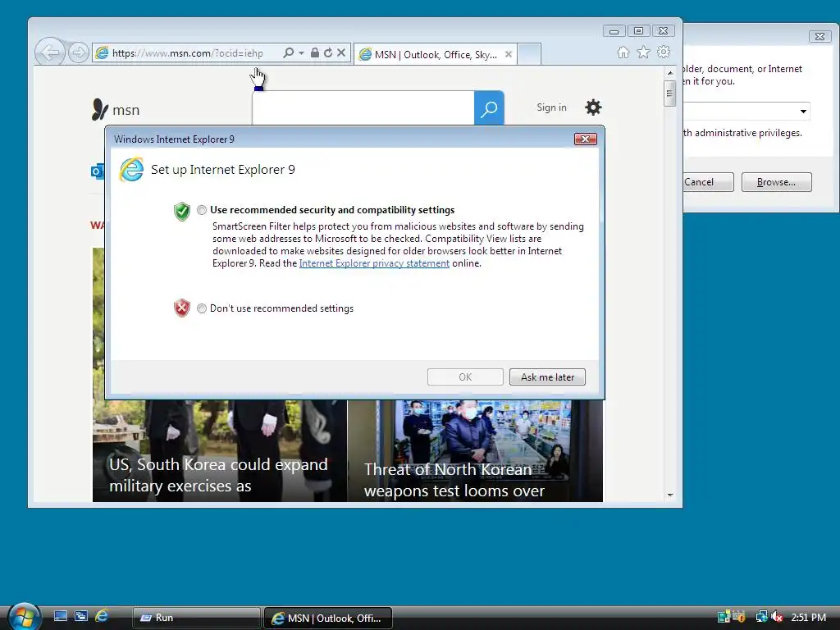
Task: Select the MSN | Outlook, Office tab
Action: point(435,55)
